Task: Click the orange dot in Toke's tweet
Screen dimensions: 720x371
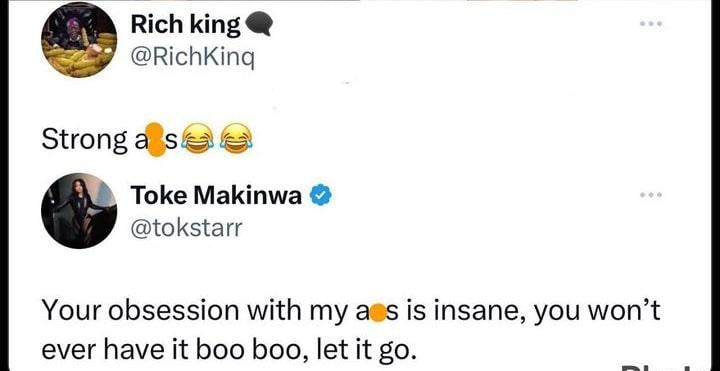Action: tap(378, 312)
